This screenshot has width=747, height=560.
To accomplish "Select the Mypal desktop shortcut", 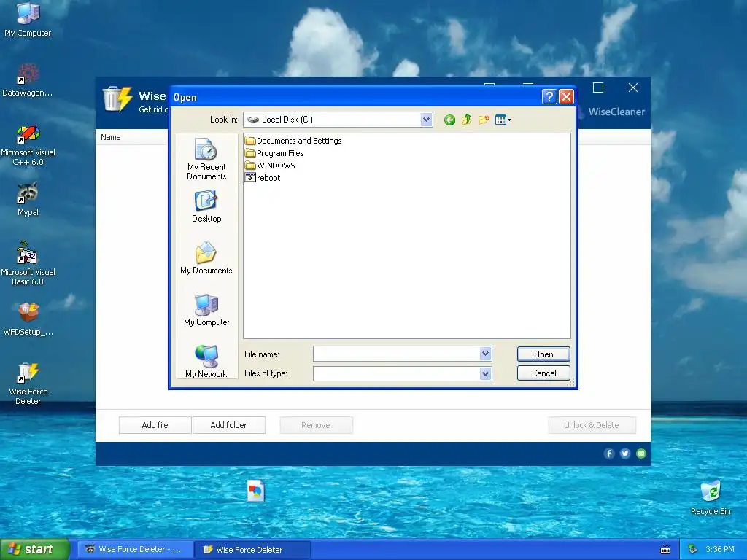I will click(x=28, y=199).
